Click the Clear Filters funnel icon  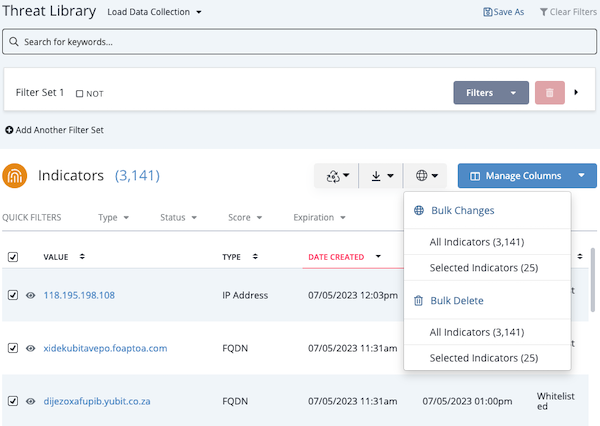pos(543,12)
